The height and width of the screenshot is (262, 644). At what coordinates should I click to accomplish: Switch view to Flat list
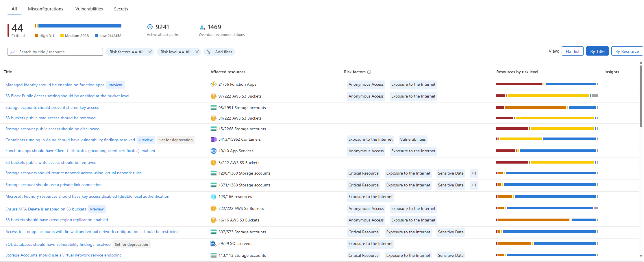(573, 51)
